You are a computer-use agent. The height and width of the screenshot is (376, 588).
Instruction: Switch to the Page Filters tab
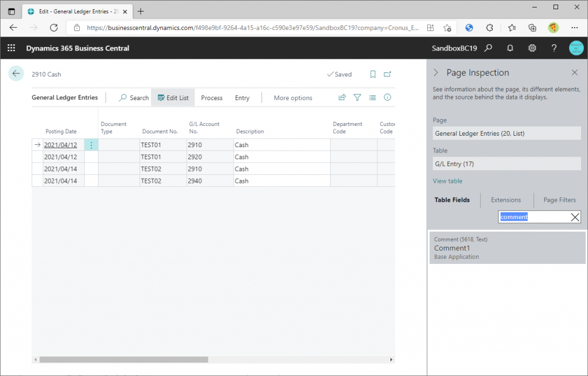tap(559, 200)
